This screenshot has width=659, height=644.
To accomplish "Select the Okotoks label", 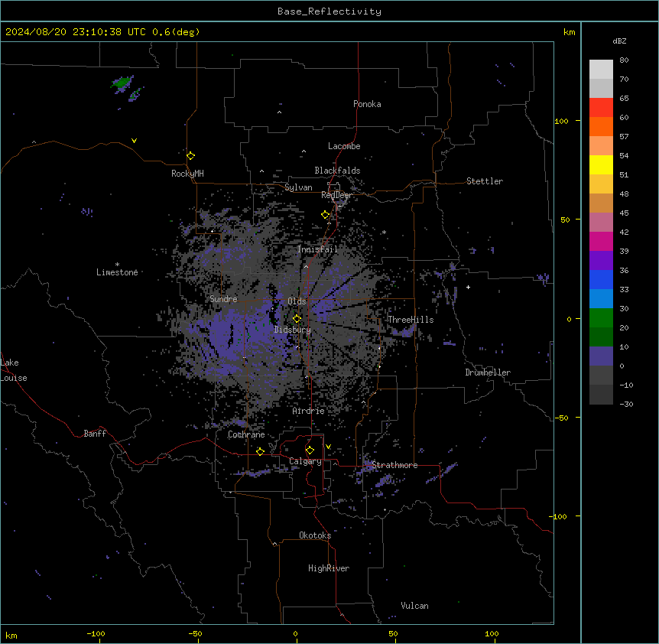I will [x=315, y=535].
